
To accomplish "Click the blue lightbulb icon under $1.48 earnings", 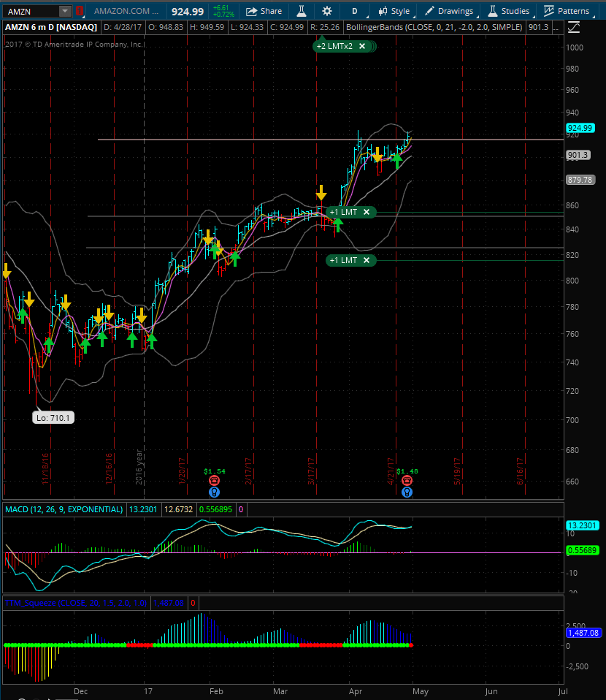I will tap(407, 492).
